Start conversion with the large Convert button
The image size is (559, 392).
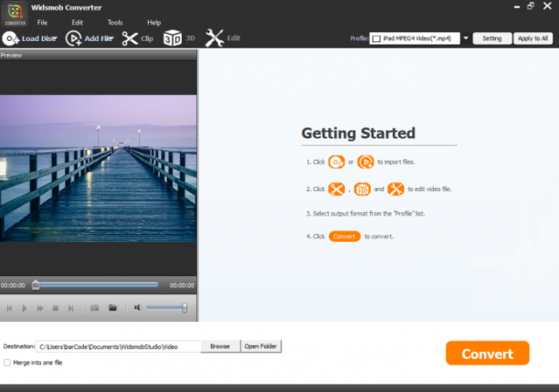[x=488, y=353]
